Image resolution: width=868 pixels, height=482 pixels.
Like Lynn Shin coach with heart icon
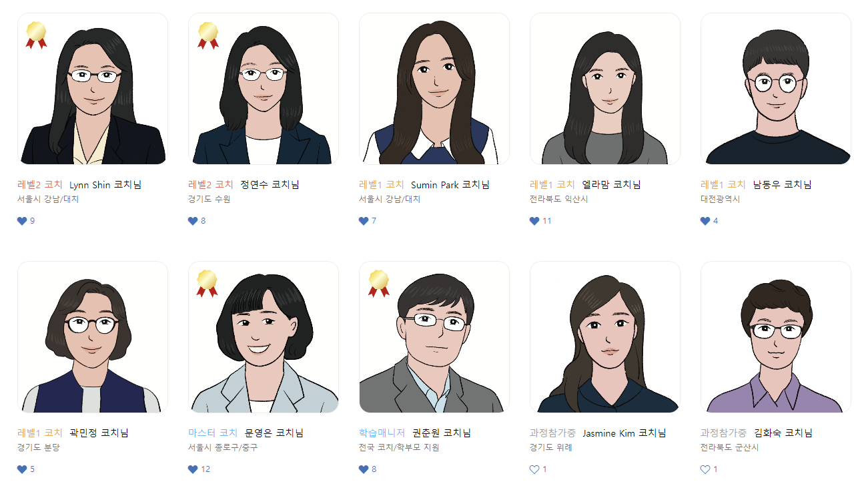(x=22, y=221)
